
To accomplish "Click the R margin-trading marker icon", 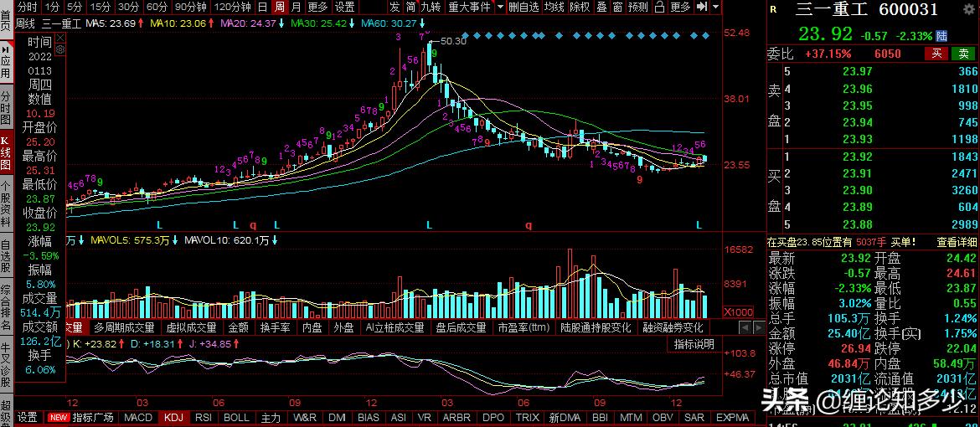I will (x=772, y=10).
